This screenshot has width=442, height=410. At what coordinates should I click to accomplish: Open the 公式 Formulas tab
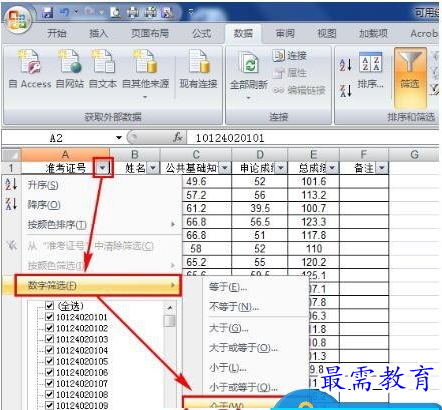pos(201,33)
